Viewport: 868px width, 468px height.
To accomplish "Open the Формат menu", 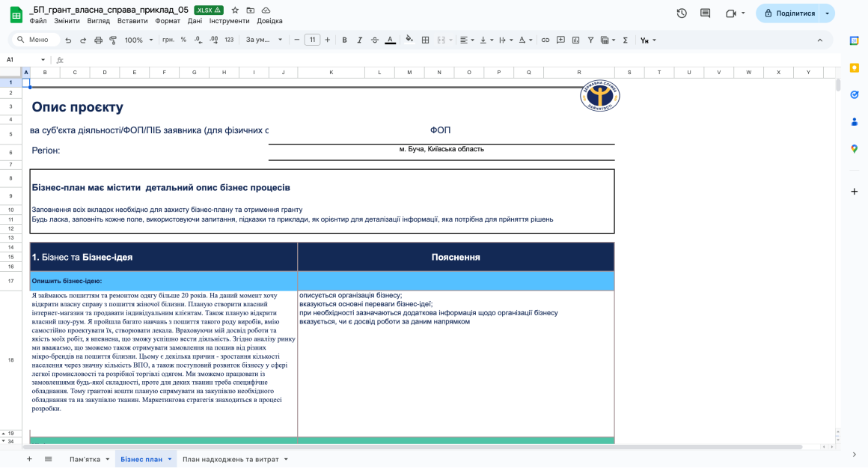I will point(168,21).
